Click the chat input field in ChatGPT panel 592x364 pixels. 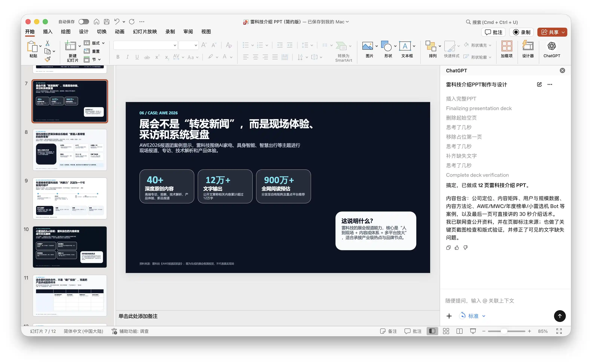pyautogui.click(x=505, y=301)
